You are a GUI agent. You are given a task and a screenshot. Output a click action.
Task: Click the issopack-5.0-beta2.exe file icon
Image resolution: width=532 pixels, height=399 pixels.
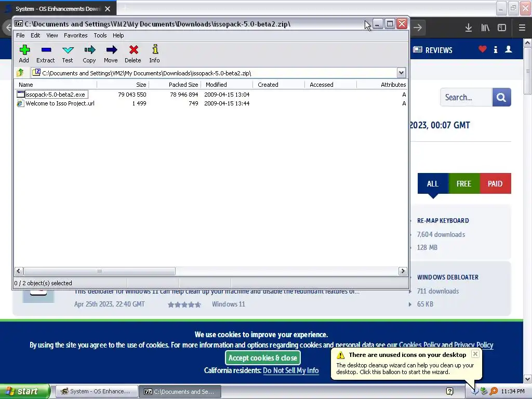(20, 95)
